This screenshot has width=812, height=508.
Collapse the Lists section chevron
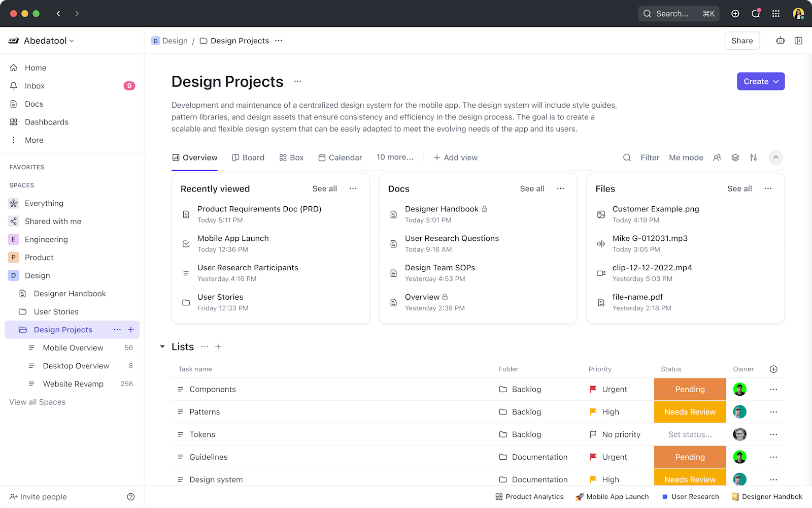[162, 346]
